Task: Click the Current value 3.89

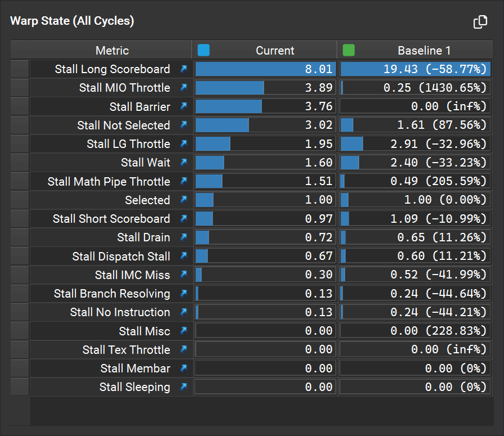Action: click(318, 88)
